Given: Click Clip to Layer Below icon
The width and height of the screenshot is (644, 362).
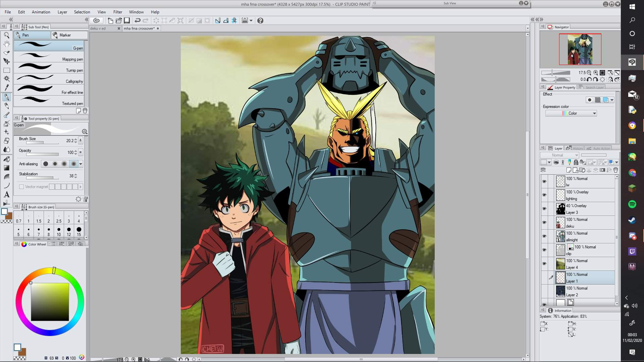Looking at the screenshot, I should (556, 162).
